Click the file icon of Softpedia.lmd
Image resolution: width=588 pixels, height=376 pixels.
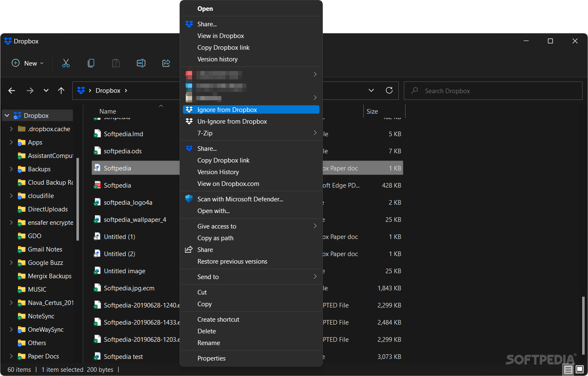tap(97, 134)
